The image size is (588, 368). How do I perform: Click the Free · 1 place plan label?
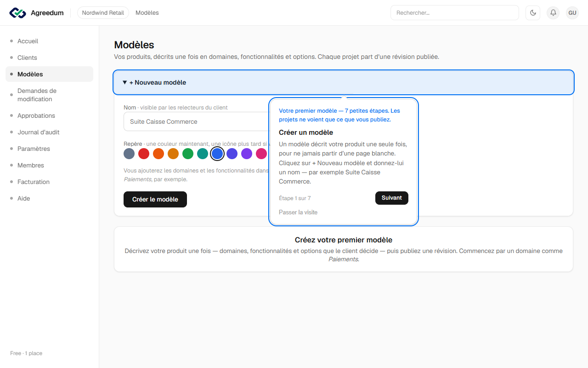26,353
